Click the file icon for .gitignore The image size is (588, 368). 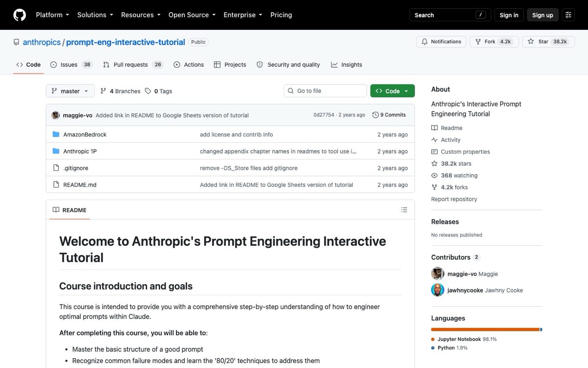coord(56,168)
